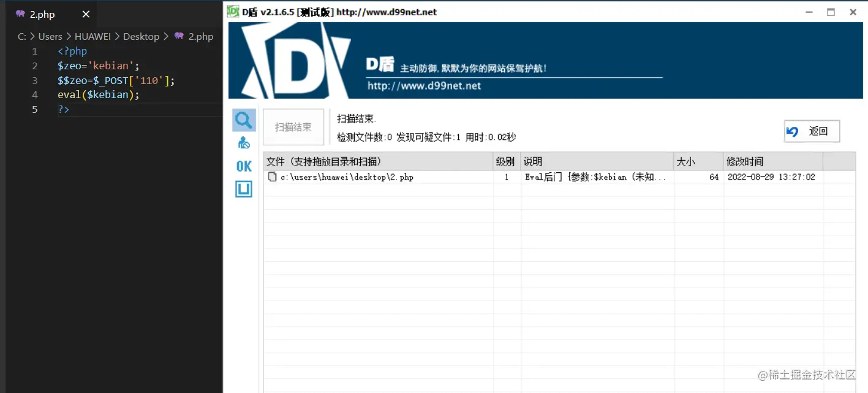Sort by 大小 column header
The image size is (868, 393).
pos(698,162)
